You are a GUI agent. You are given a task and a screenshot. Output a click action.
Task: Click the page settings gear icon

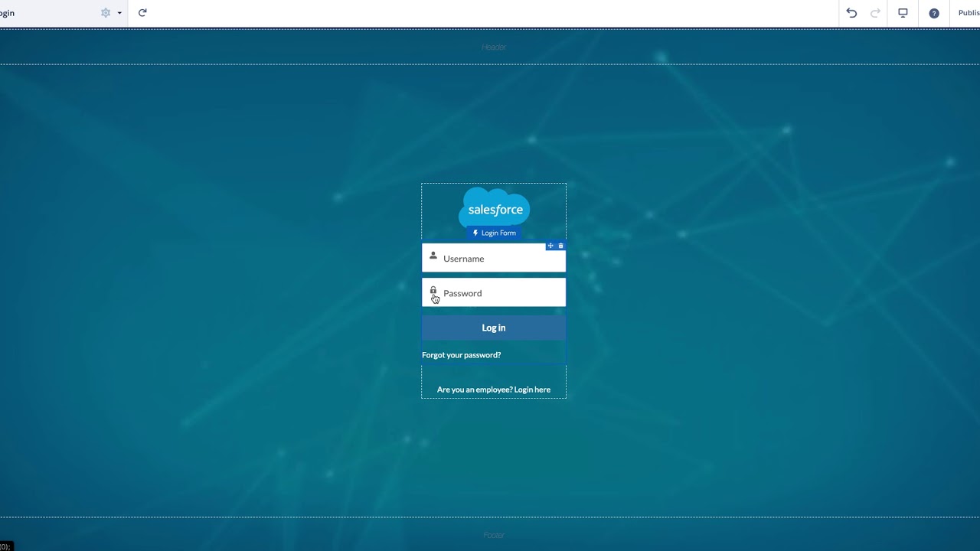[x=106, y=13]
